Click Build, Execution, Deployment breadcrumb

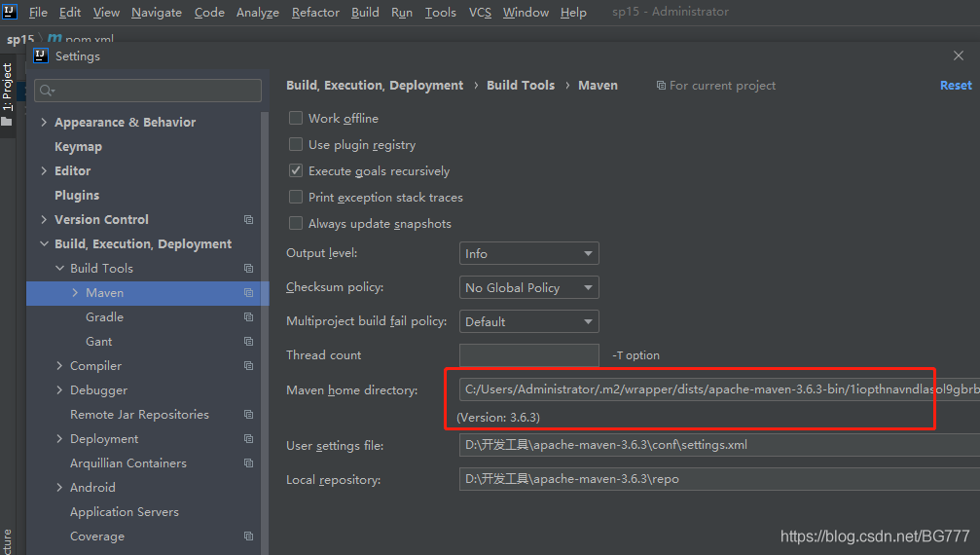click(x=375, y=85)
